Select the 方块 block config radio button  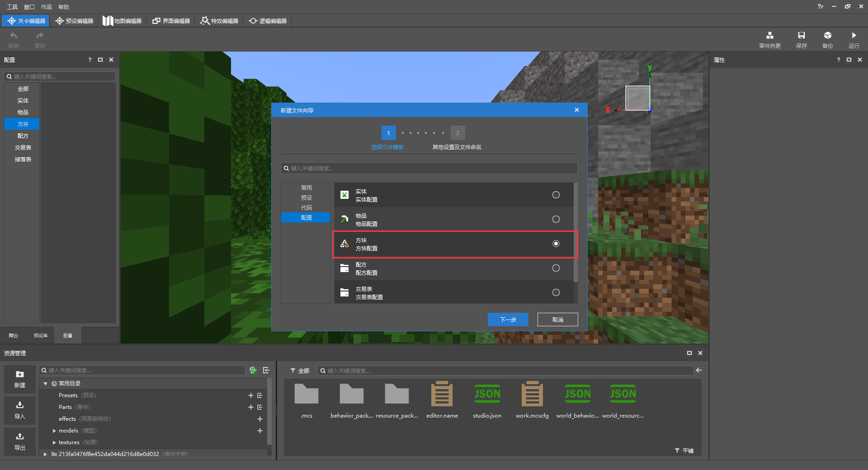point(556,244)
